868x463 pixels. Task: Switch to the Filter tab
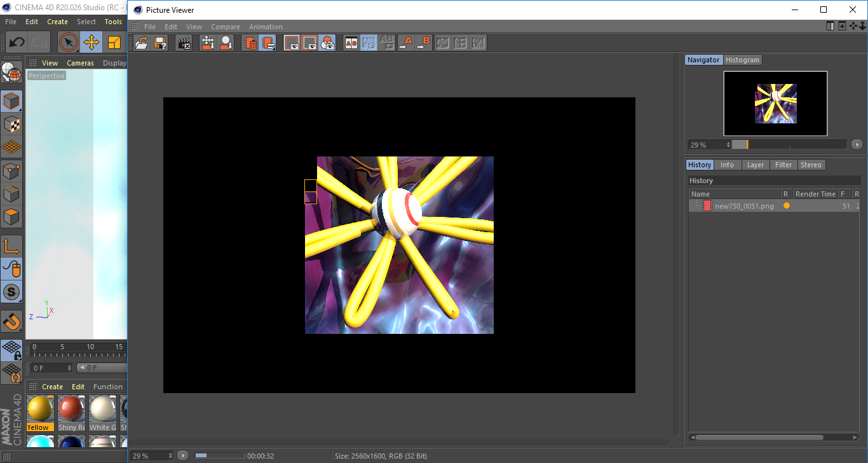(x=783, y=164)
